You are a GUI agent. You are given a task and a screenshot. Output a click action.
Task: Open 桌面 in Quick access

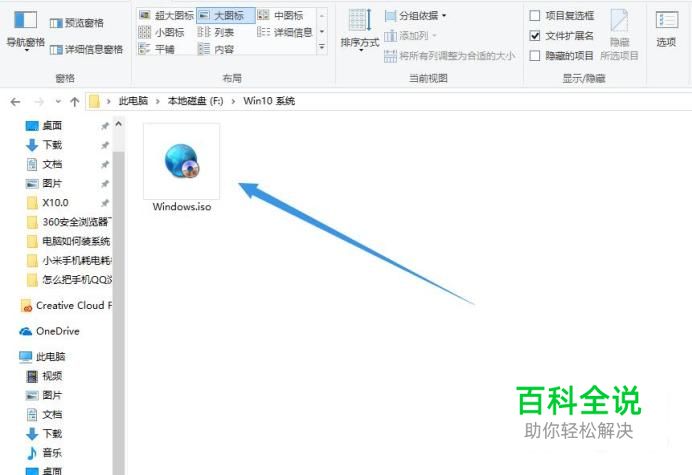click(x=52, y=126)
